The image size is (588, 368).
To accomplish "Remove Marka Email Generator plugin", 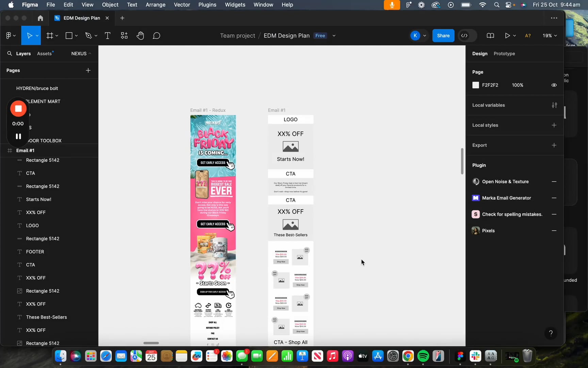I will (x=554, y=198).
